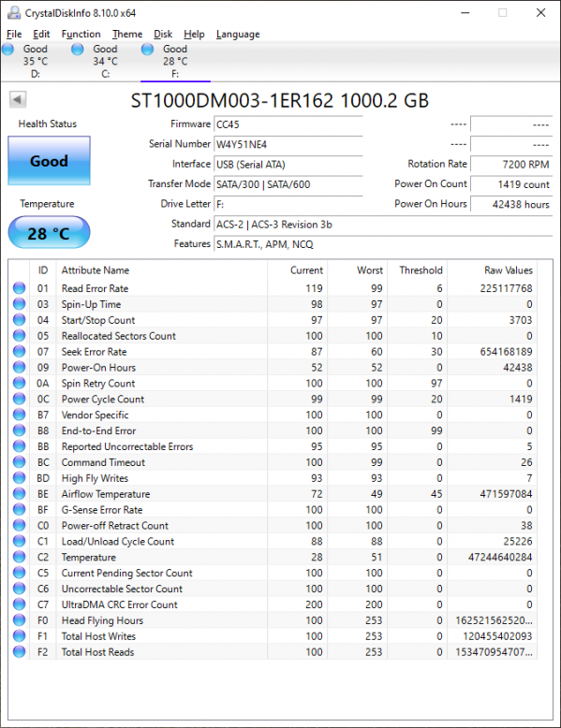The height and width of the screenshot is (728, 561).
Task: Open the Language menu
Action: coord(238,34)
